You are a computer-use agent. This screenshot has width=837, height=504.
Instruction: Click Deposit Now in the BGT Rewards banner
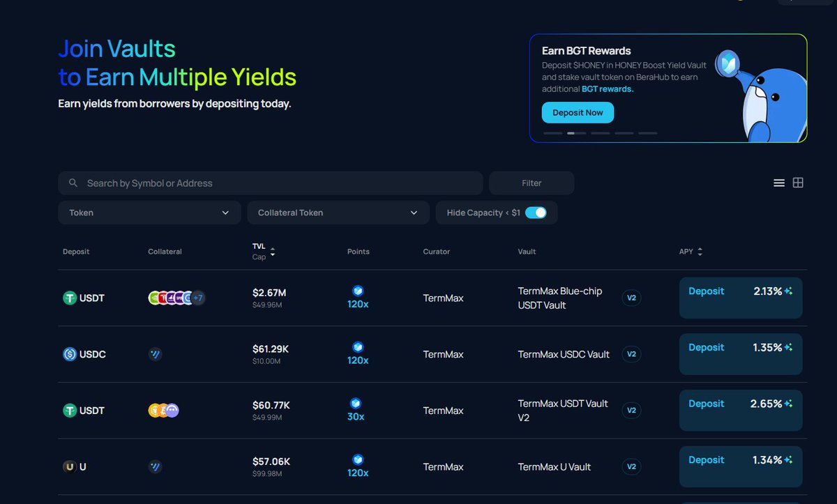click(578, 113)
